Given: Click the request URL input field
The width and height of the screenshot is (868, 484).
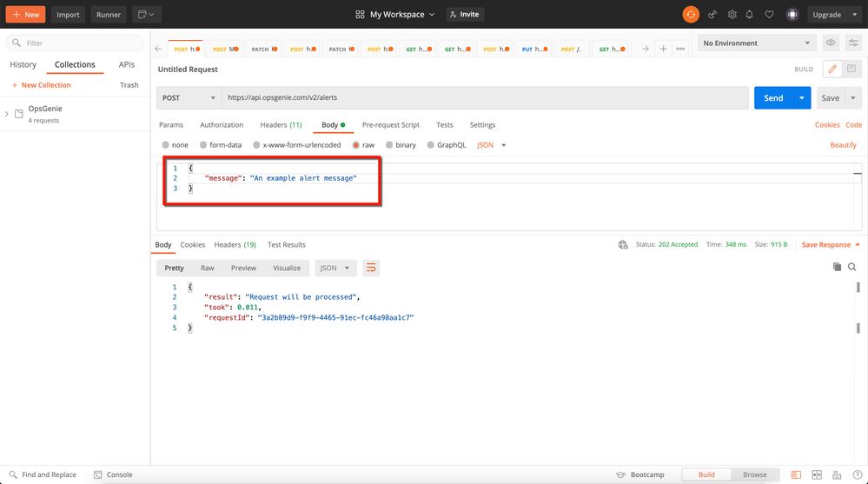Looking at the screenshot, I should pyautogui.click(x=485, y=97).
